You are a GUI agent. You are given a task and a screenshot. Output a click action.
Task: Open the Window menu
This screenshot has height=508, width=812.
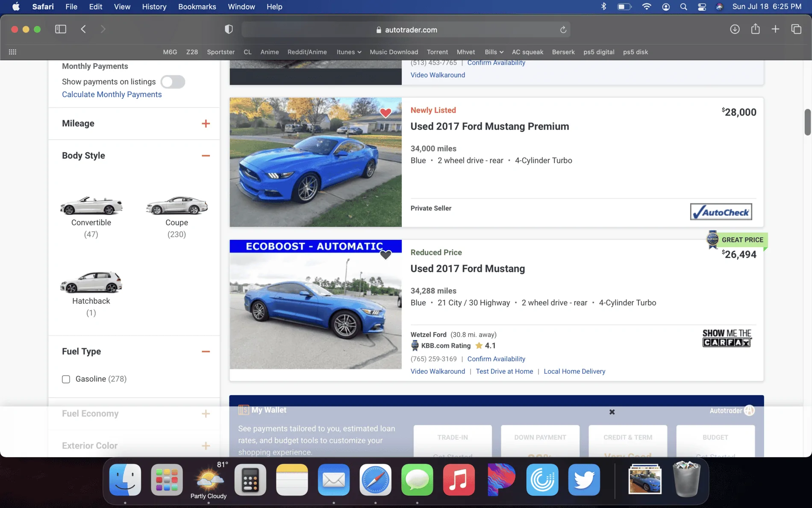point(241,6)
